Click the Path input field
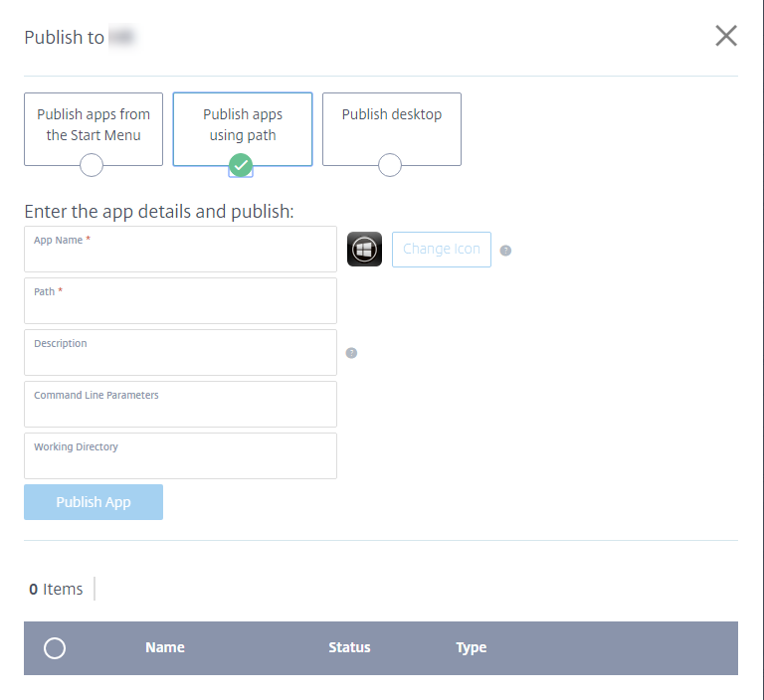Viewport: 764px width, 700px height. point(180,300)
